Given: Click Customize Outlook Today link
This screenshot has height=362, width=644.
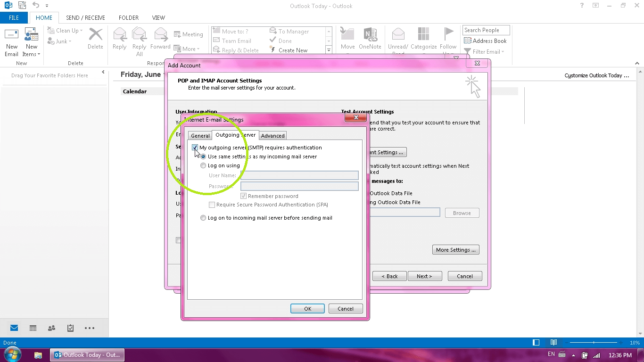Looking at the screenshot, I should tap(596, 75).
